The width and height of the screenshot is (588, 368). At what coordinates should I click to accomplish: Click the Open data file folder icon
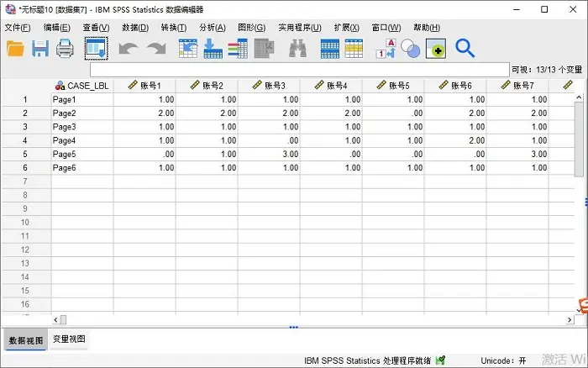[15, 49]
